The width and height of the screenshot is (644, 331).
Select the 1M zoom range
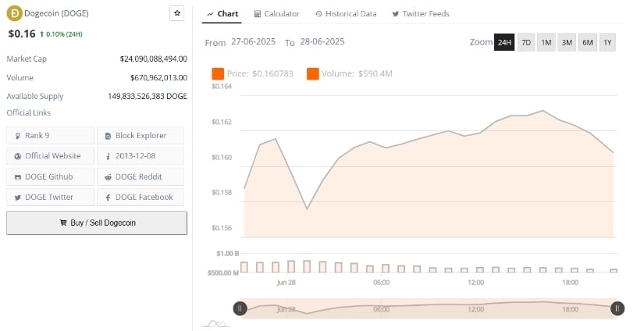(x=546, y=42)
